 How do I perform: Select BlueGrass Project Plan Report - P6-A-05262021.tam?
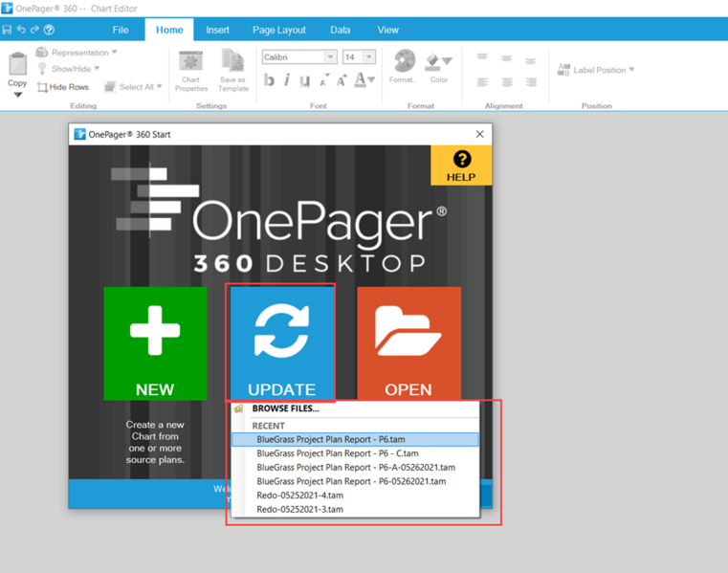click(355, 467)
